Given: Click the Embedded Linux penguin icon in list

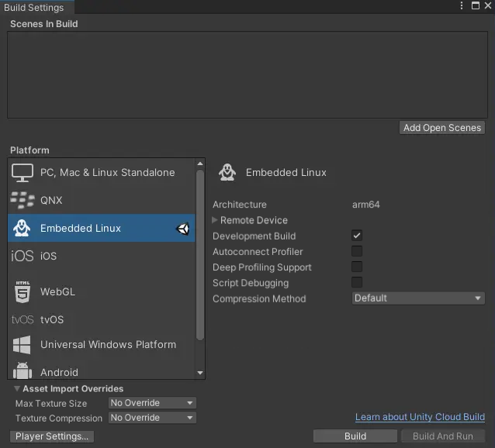Looking at the screenshot, I should [x=22, y=228].
